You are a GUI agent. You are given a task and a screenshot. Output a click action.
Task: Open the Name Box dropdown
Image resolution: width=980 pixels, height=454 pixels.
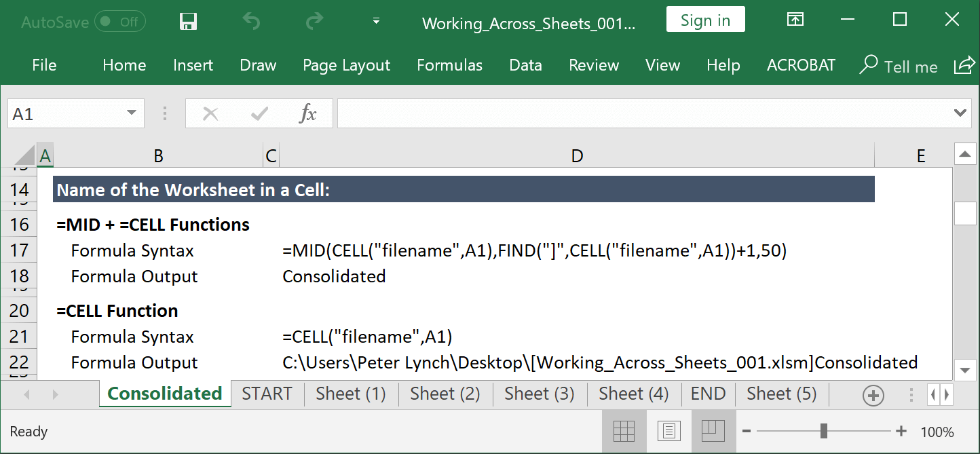131,114
